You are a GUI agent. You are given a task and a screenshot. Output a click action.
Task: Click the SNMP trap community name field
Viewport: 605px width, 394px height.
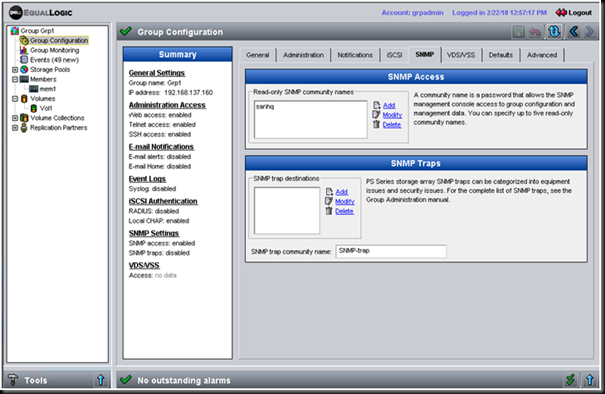391,251
